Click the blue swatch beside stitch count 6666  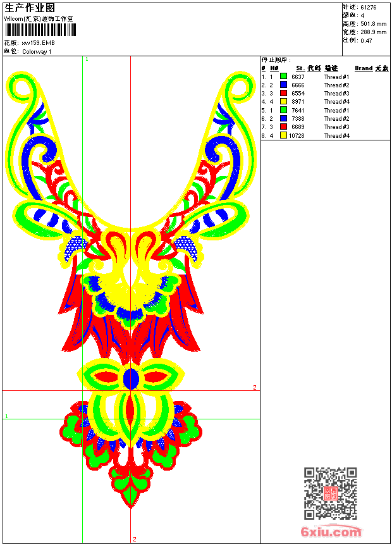coord(283,85)
